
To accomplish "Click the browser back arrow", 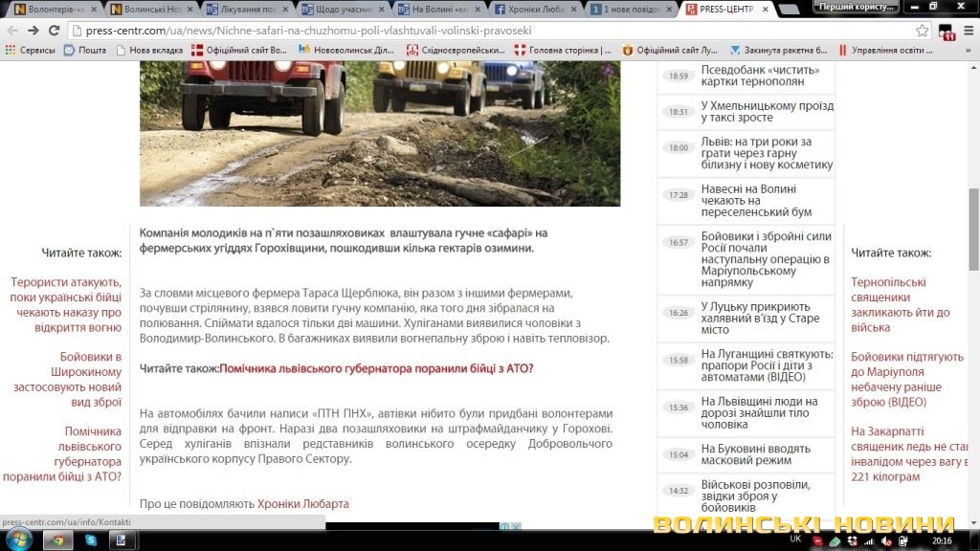I will (11, 30).
